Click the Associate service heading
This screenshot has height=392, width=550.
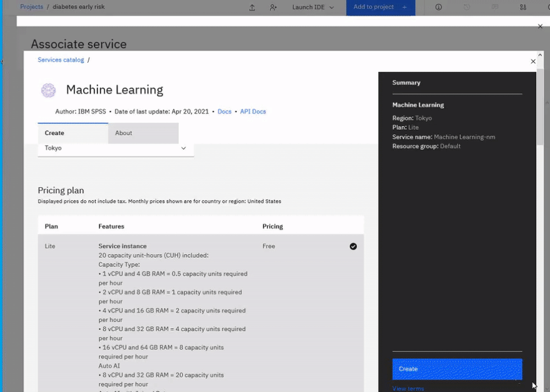(79, 44)
